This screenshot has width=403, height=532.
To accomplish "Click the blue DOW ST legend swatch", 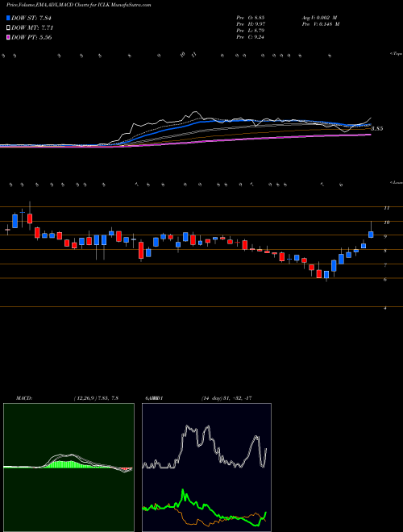I will [8, 18].
